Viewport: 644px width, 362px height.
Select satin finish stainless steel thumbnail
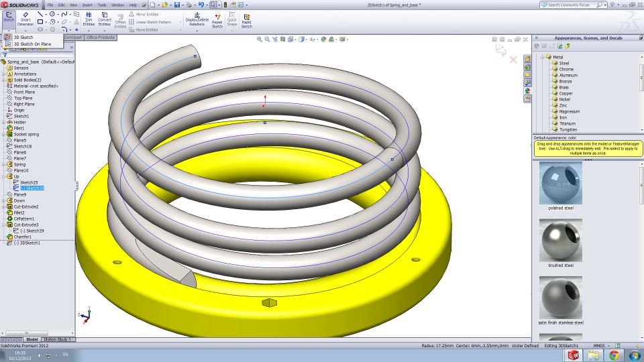(x=561, y=298)
